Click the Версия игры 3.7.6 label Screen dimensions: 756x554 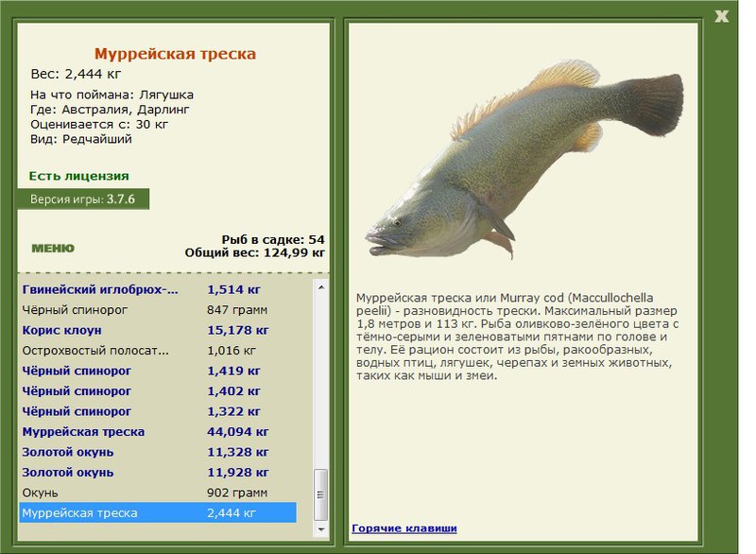[x=83, y=199]
